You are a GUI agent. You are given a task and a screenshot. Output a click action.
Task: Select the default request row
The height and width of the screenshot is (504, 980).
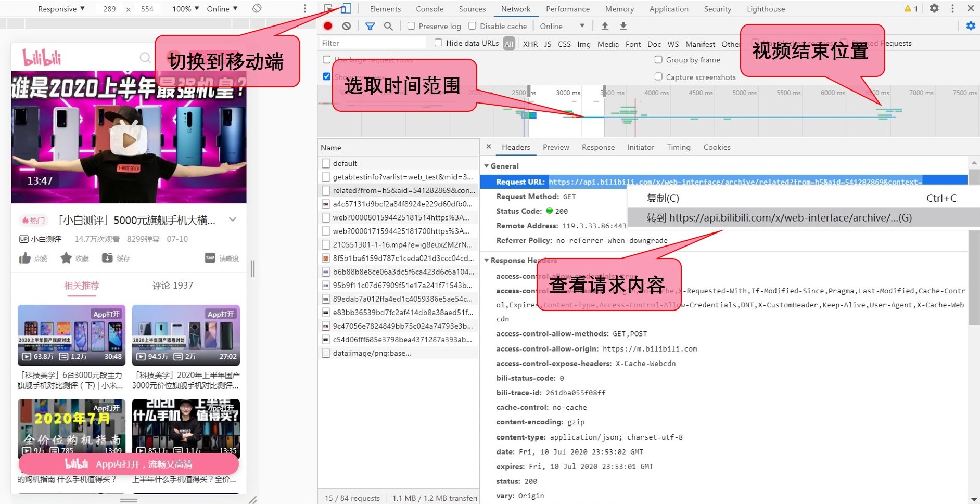tap(399, 163)
